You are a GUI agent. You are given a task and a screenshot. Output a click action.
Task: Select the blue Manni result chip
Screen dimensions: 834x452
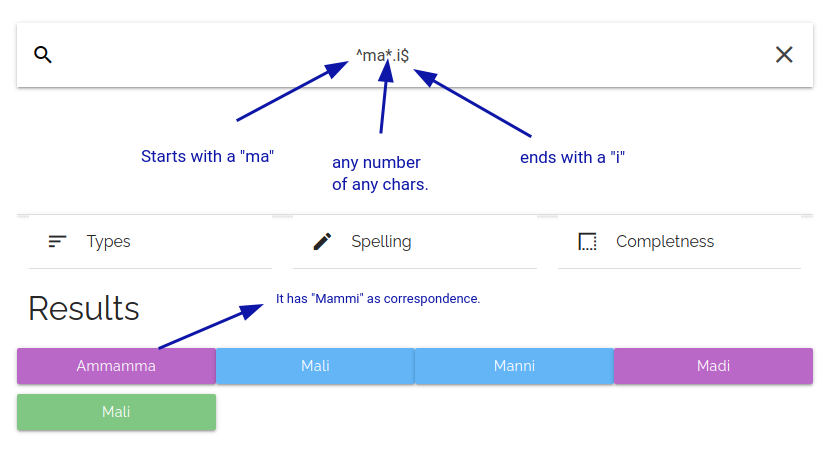(514, 366)
